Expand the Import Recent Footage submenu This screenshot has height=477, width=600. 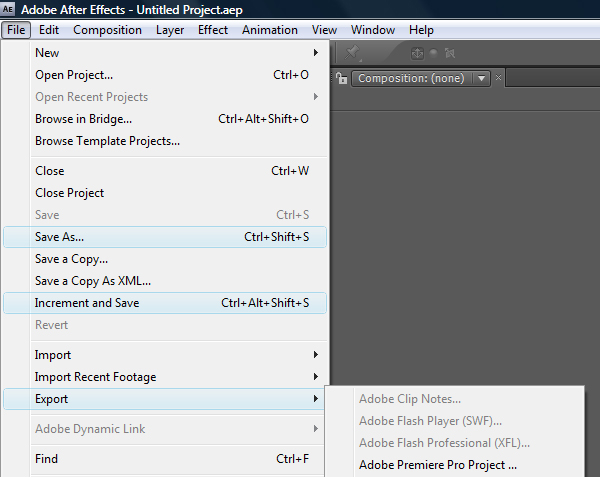pyautogui.click(x=165, y=377)
